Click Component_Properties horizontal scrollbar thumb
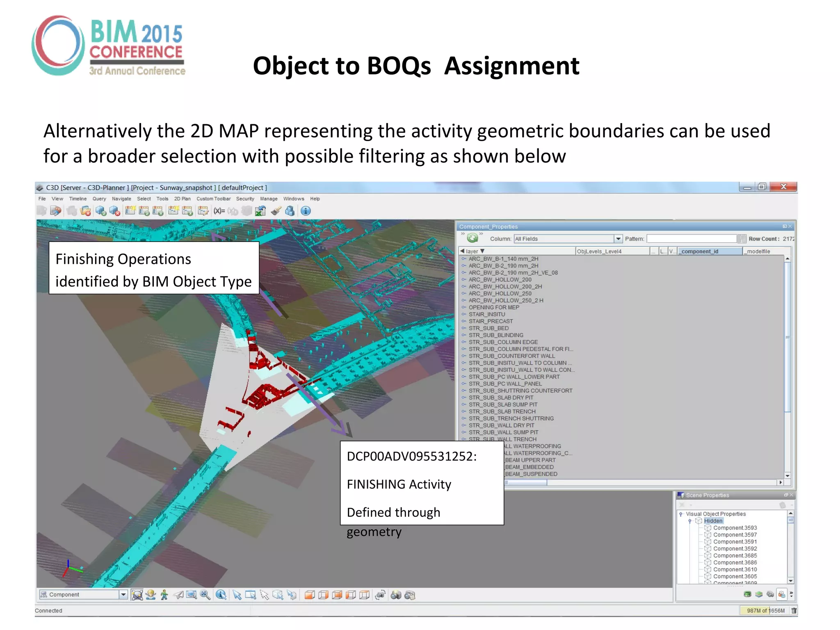Screen dimensions: 840x630 [526, 483]
